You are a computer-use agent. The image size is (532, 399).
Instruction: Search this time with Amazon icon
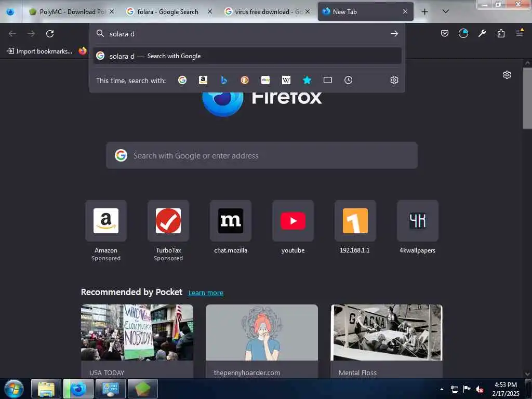coord(203,80)
